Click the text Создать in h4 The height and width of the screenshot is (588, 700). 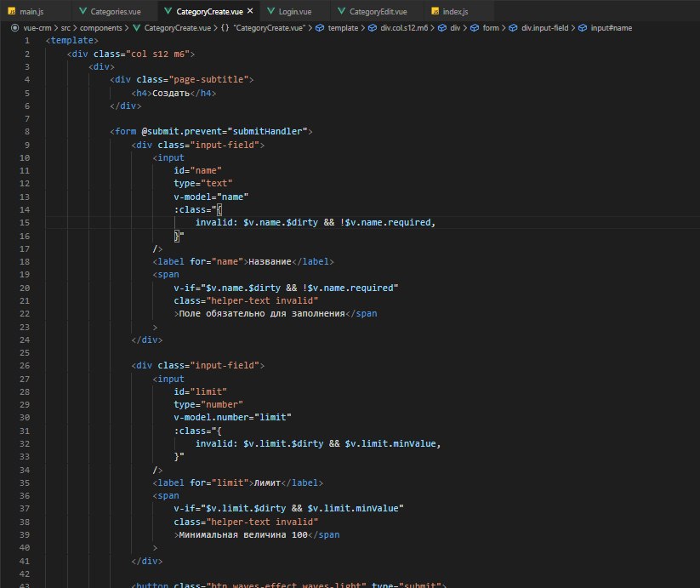pyautogui.click(x=171, y=94)
